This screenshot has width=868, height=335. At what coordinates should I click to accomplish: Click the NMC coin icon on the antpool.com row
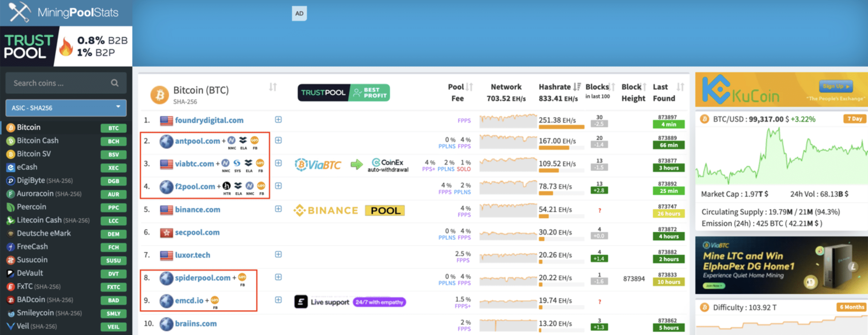click(x=231, y=140)
